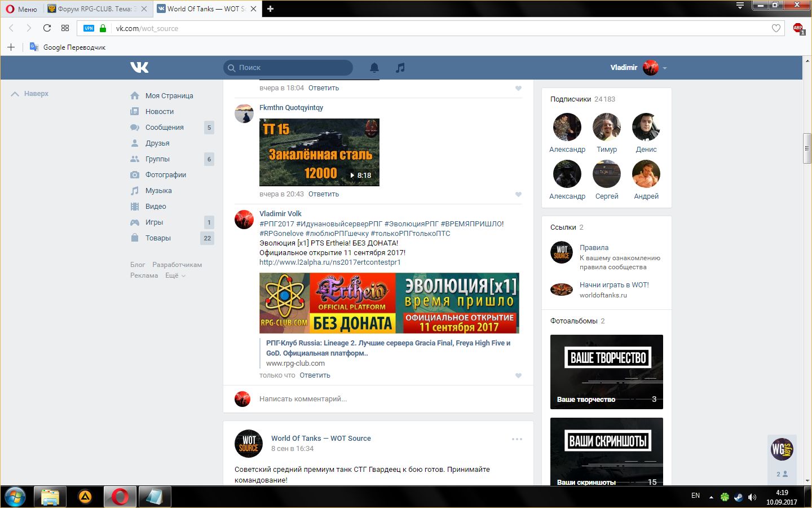Open the Windows Start button
This screenshot has width=812, height=508.
coord(15,497)
